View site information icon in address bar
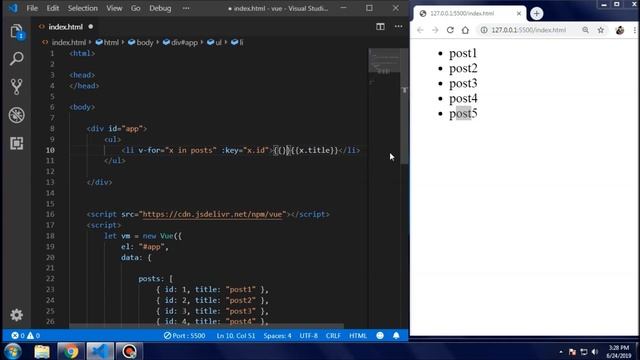640x360 pixels. click(484, 30)
